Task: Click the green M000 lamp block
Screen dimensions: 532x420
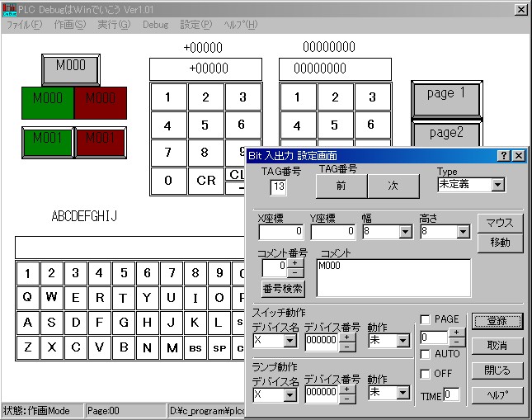Action: pos(47,102)
